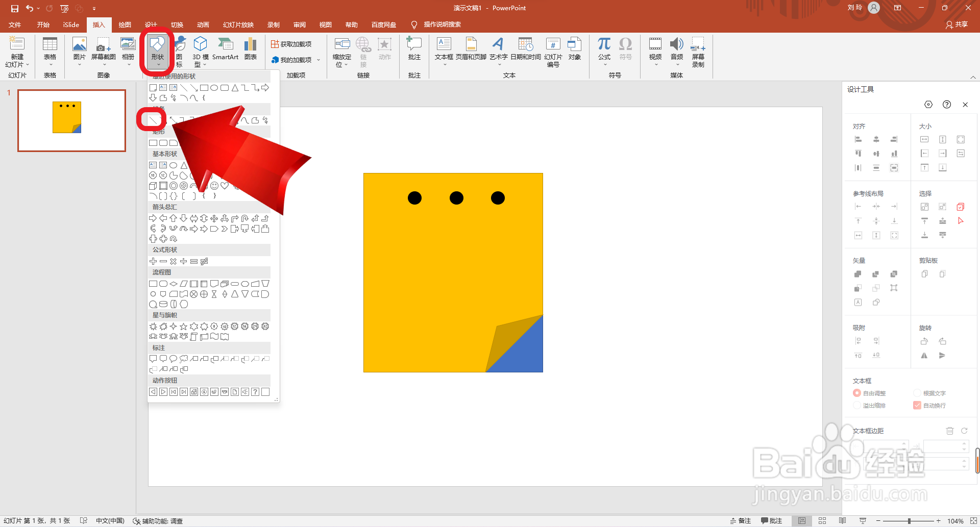This screenshot has width=980, height=527.
Task: Toggle the 自动换行 checkbox
Action: point(917,406)
